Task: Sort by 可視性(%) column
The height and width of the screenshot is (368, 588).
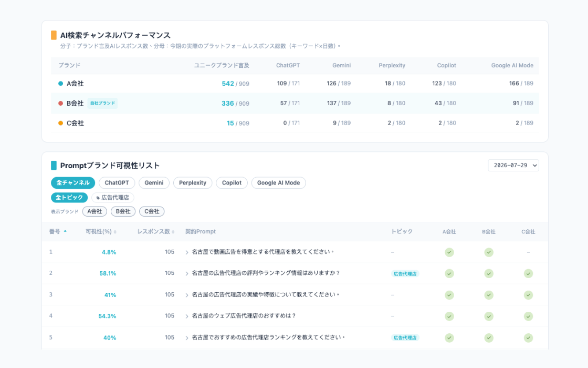Action: point(101,232)
